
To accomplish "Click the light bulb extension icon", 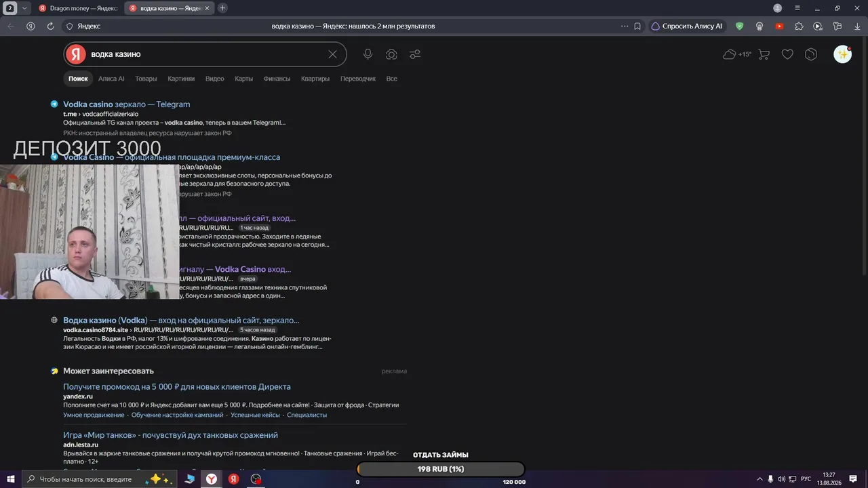I will pos(759,26).
